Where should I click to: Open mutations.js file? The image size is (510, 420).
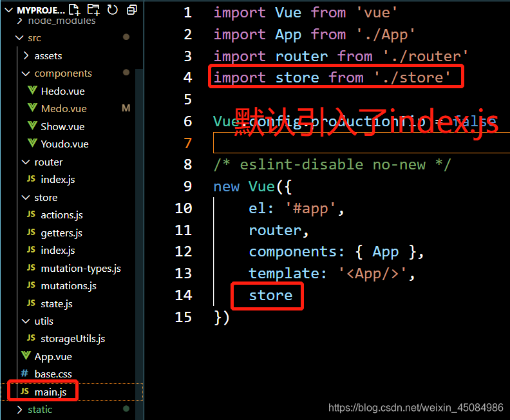[69, 286]
